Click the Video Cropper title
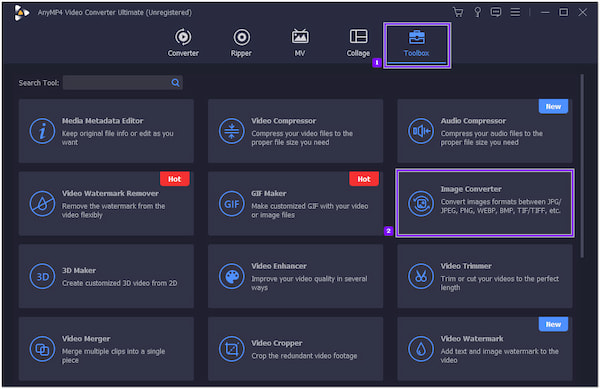 (277, 343)
